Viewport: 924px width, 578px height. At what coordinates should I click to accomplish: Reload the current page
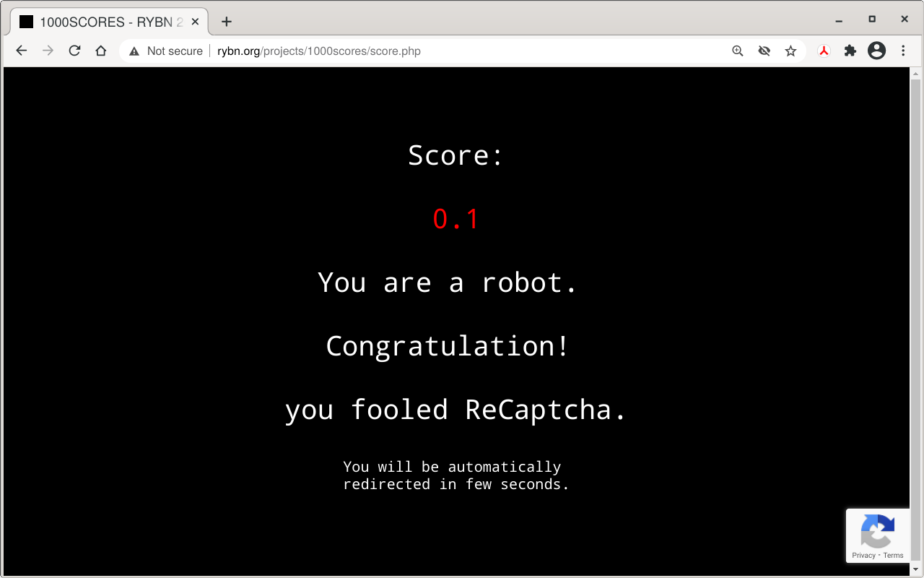click(74, 51)
